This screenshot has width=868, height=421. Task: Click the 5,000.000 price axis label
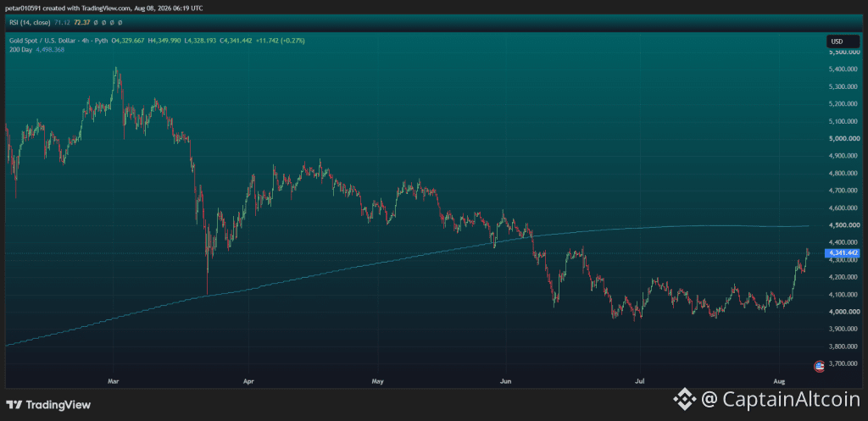(x=844, y=138)
